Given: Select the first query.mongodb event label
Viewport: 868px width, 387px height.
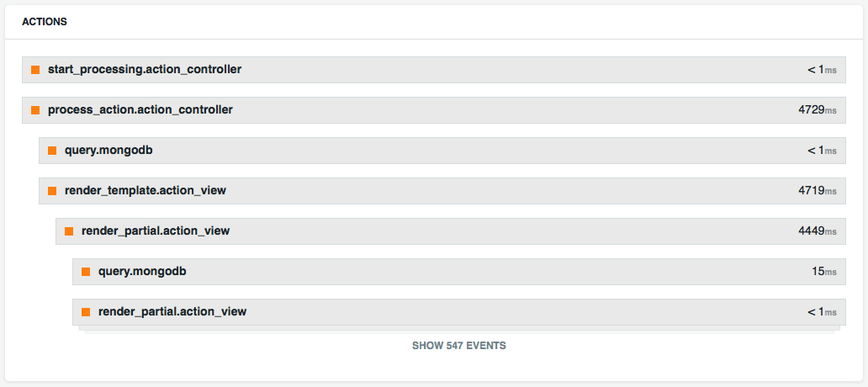Looking at the screenshot, I should tap(108, 151).
